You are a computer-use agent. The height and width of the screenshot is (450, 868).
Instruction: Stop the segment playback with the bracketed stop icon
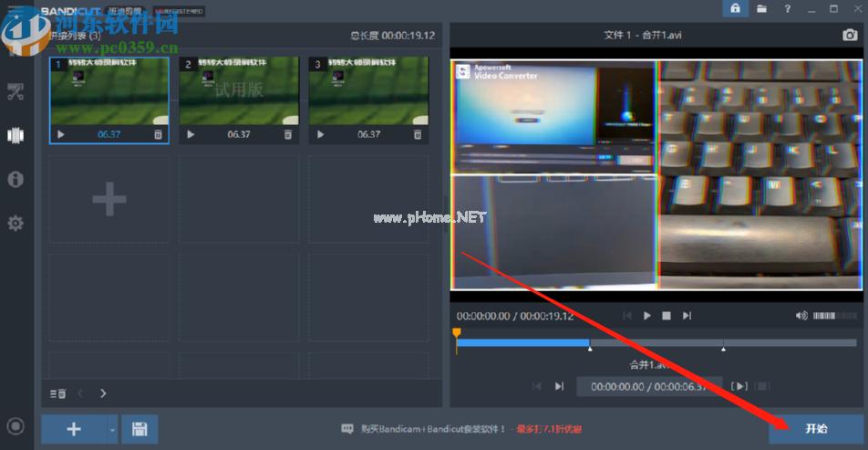(x=762, y=386)
